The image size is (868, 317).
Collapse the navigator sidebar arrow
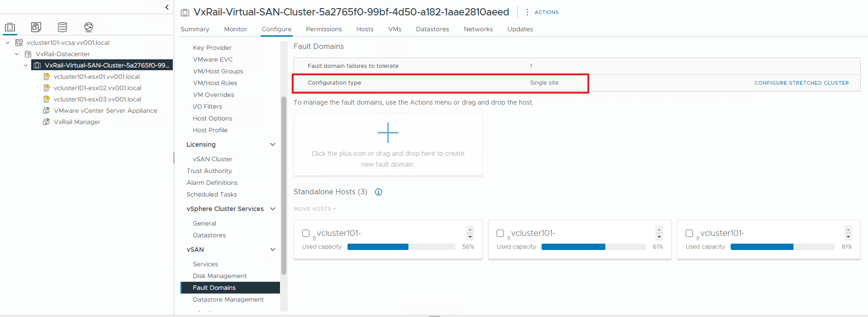(x=167, y=7)
